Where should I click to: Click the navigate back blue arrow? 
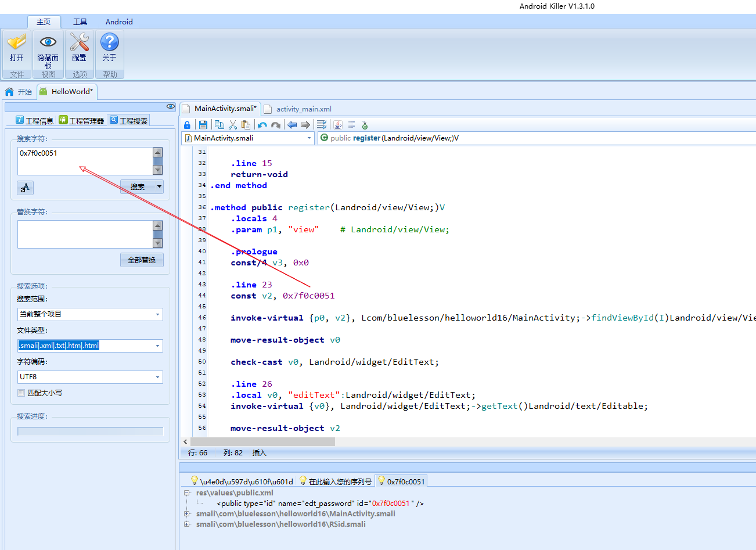coord(292,125)
